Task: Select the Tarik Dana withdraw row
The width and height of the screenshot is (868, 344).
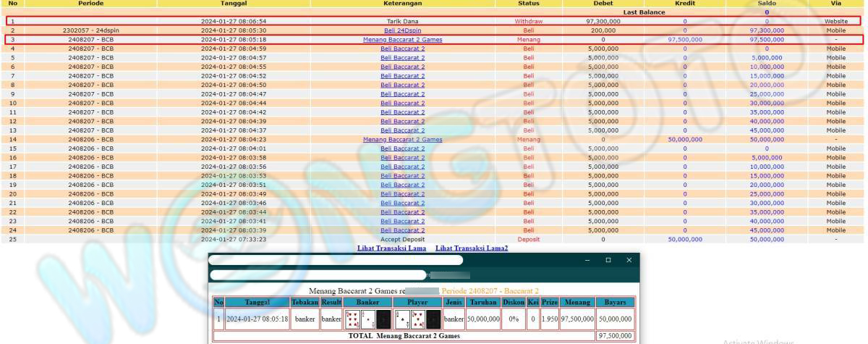Action: pos(402,22)
